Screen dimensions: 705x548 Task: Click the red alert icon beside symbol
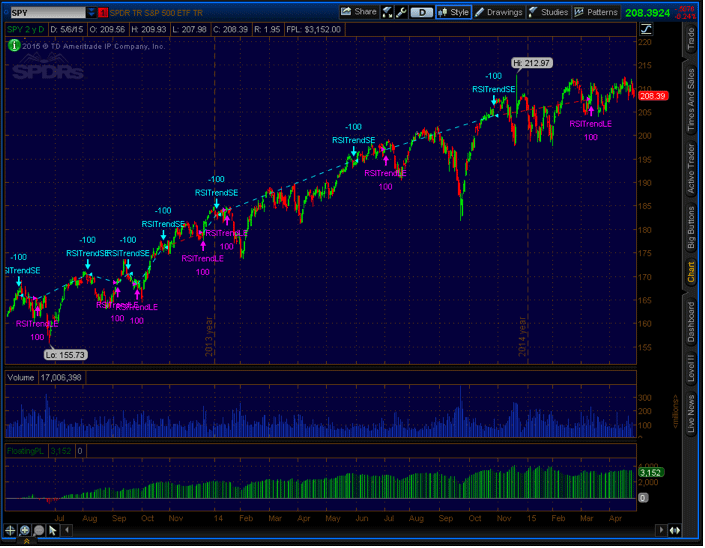coord(103,13)
